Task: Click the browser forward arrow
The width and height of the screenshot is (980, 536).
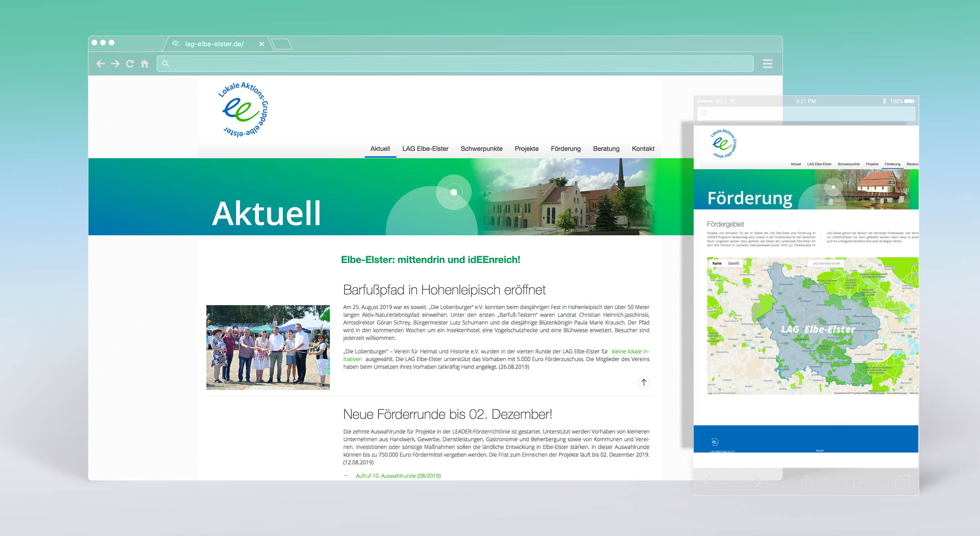Action: click(x=115, y=64)
